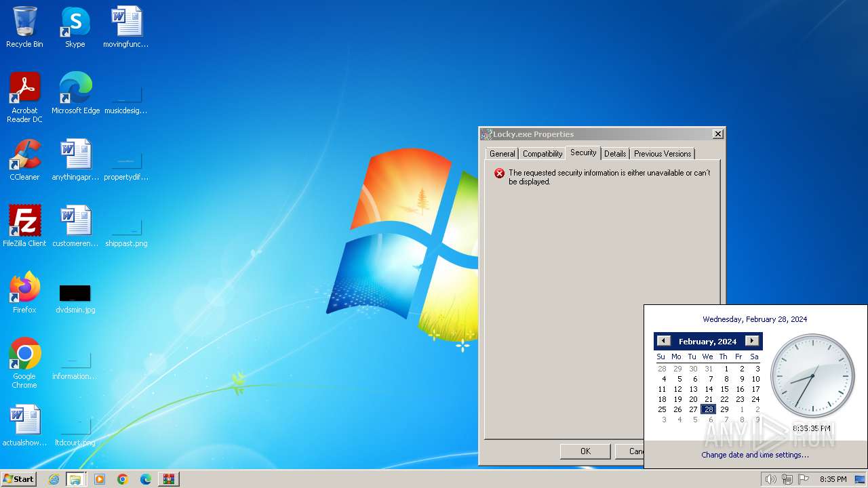Screen dimensions: 868x488
Task: Select the Security tab
Action: [583, 152]
